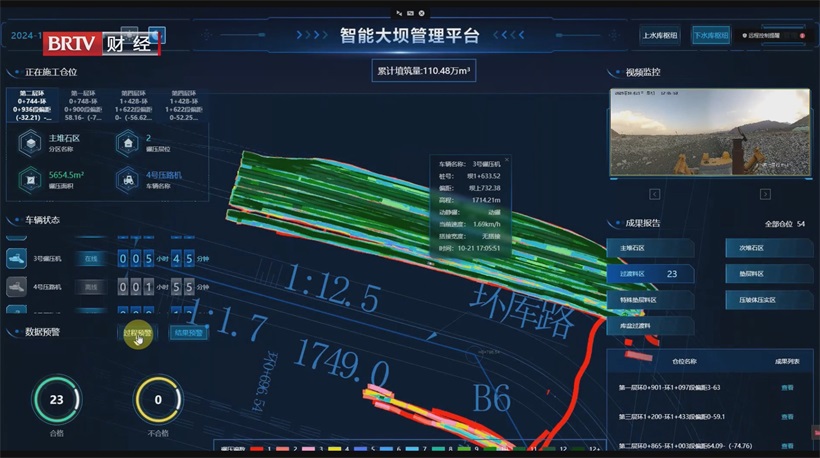Click the 1714.21m elevation value in popup

click(x=486, y=200)
